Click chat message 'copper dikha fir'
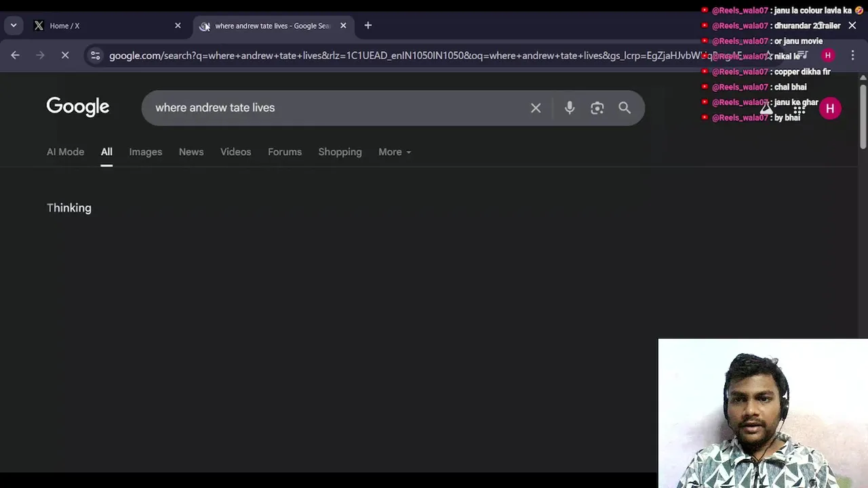Viewport: 868px width, 488px height. point(802,72)
